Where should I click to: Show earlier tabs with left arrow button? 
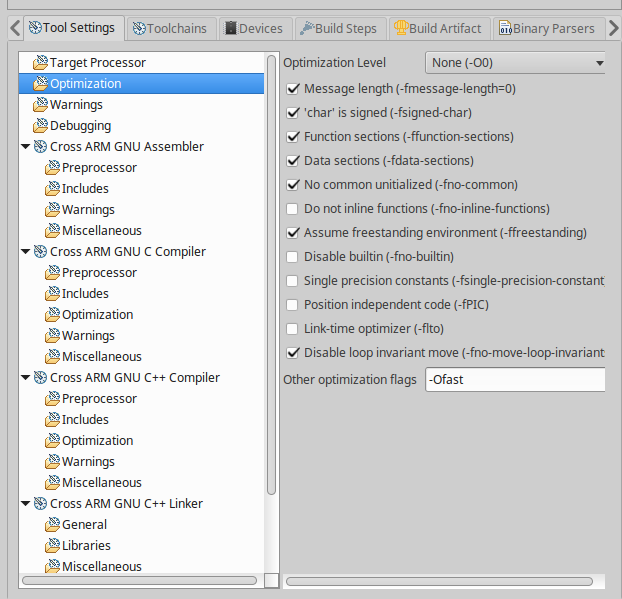tap(15, 29)
